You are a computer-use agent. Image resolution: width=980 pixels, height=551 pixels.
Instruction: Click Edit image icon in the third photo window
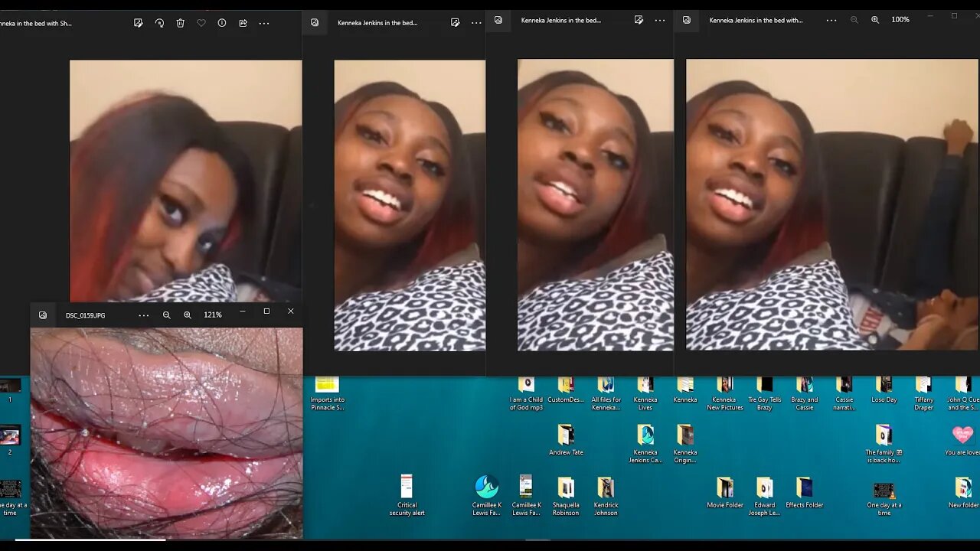click(x=639, y=20)
